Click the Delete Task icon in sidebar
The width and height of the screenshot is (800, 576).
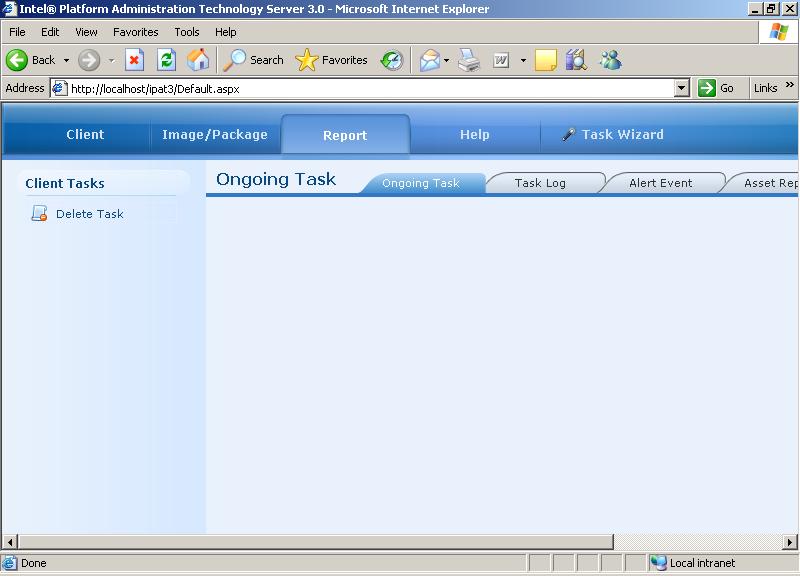[x=39, y=214]
